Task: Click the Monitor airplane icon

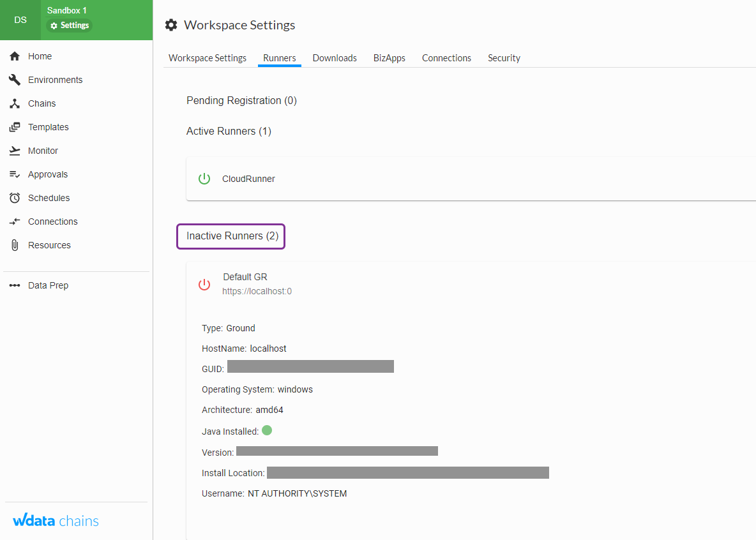Action: [15, 151]
